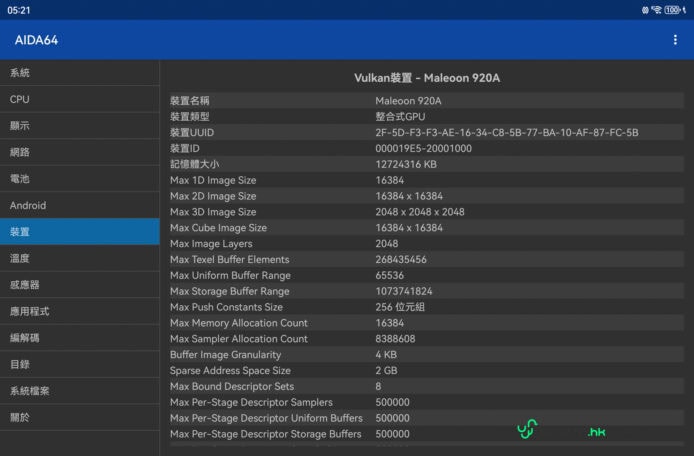Screen dimensions: 694x456
Task: Open the 感應器 sensors section
Action: [80, 285]
